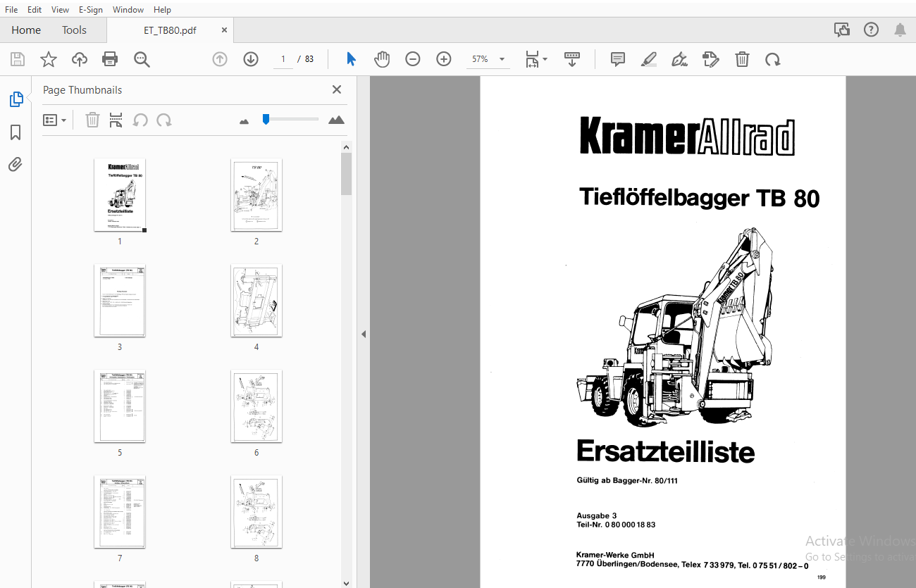Image resolution: width=916 pixels, height=588 pixels.
Task: Select the Highlight text tool
Action: tap(648, 59)
